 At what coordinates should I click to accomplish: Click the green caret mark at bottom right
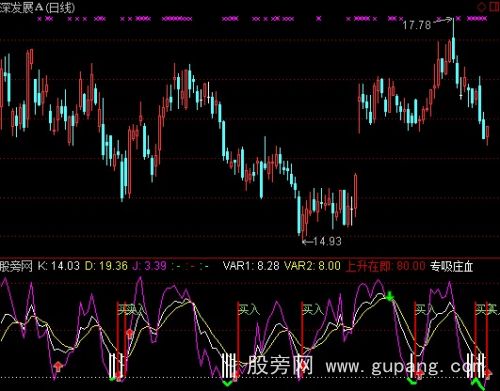click(476, 381)
